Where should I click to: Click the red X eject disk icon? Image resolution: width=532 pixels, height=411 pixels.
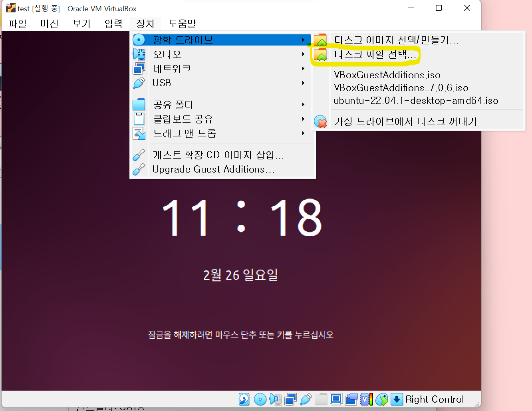click(320, 121)
